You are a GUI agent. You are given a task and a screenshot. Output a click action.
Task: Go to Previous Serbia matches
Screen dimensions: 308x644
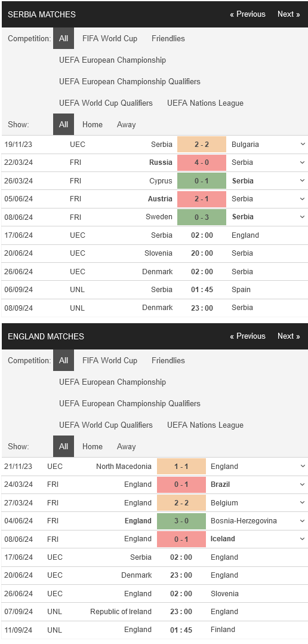coord(248,14)
